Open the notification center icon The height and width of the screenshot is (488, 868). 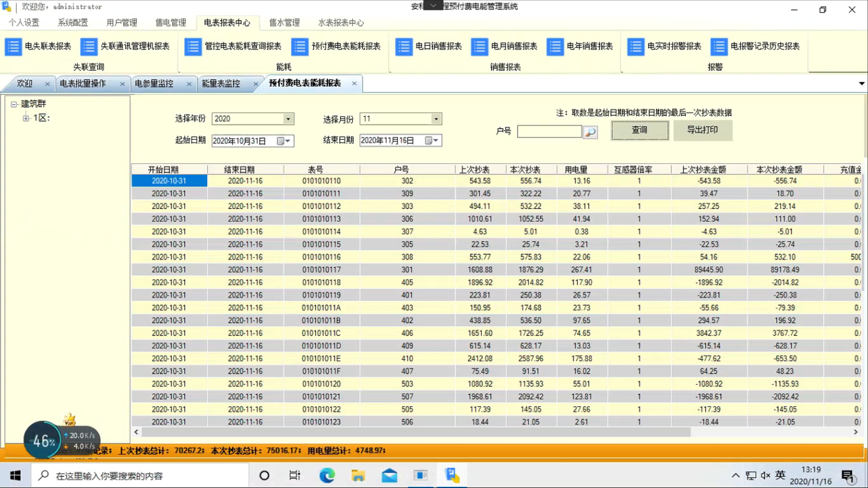pyautogui.click(x=848, y=476)
